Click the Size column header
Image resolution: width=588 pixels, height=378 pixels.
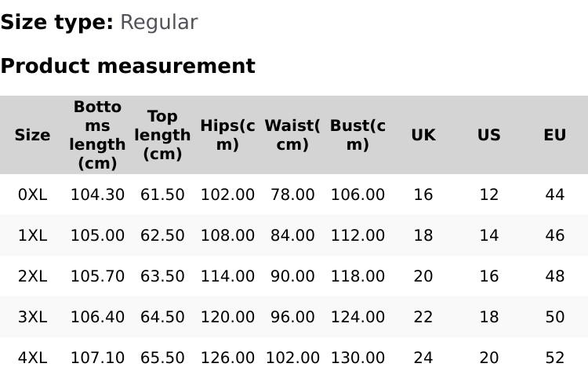point(32,135)
